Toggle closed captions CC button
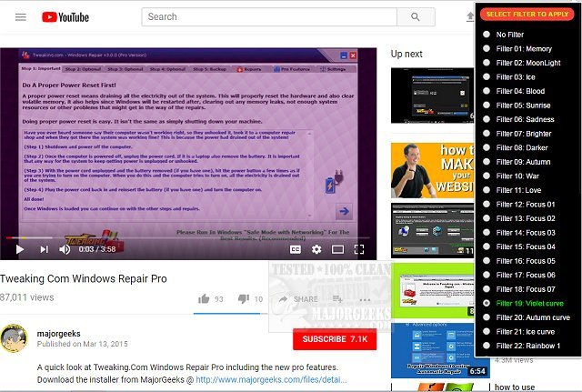This screenshot has width=582, height=392. (296, 249)
